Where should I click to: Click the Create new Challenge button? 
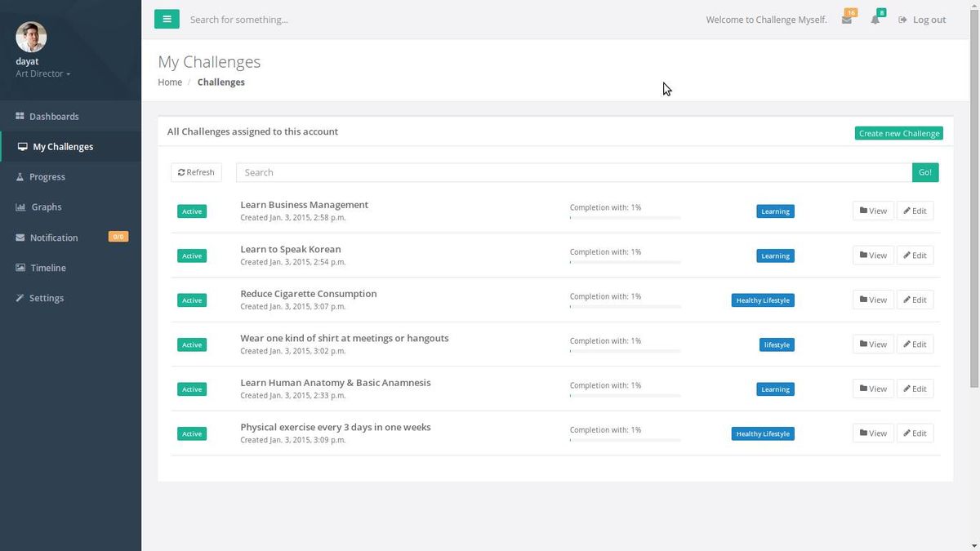tap(898, 133)
